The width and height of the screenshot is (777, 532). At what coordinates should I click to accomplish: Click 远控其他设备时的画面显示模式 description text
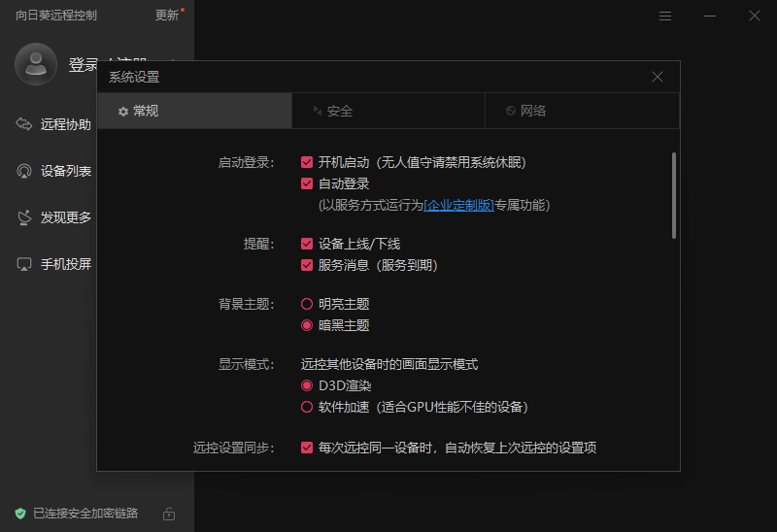click(389, 365)
